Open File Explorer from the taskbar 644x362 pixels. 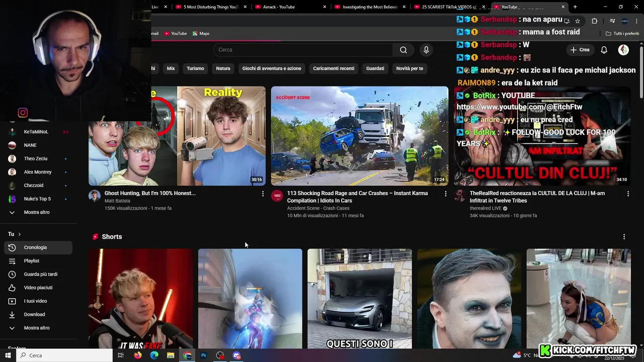171,355
